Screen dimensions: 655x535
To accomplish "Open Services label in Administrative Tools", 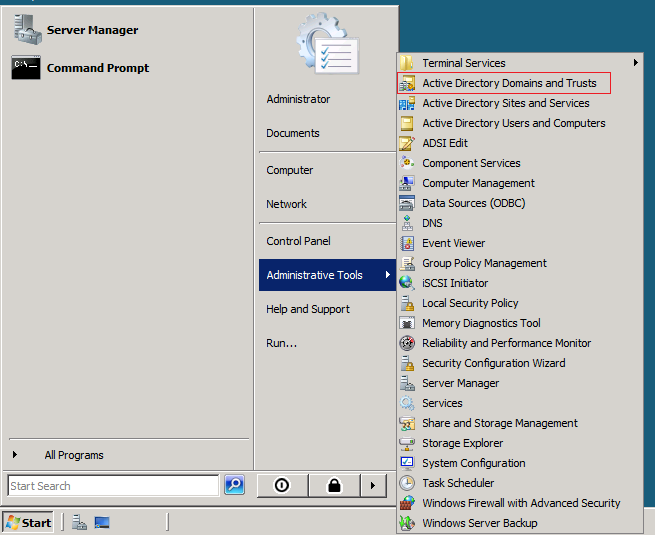I will [442, 403].
